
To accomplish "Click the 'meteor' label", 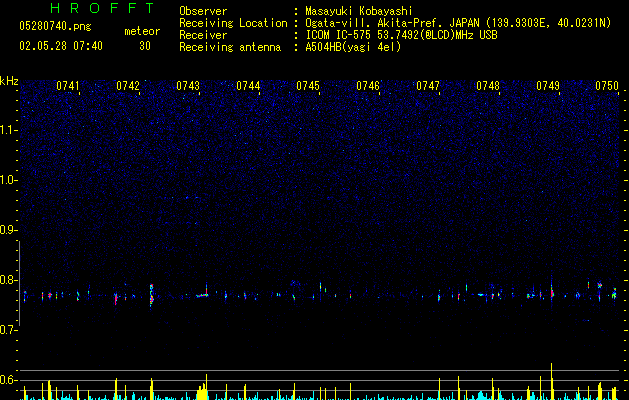I will [142, 31].
